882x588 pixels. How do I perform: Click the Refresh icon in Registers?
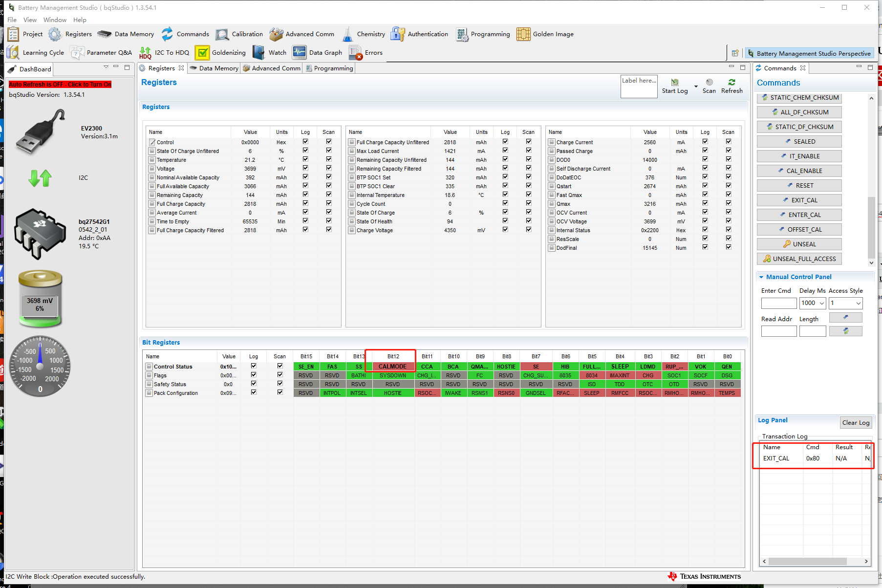click(731, 82)
